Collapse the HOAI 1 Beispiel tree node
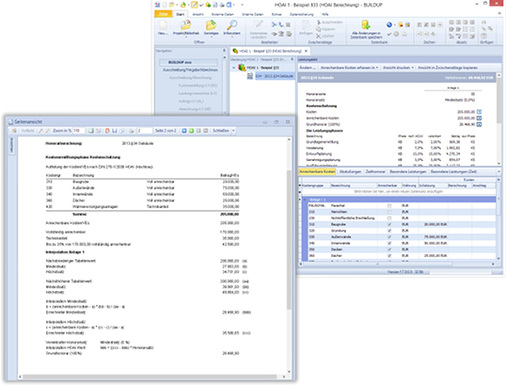The width and height of the screenshot is (506, 386). coord(234,68)
